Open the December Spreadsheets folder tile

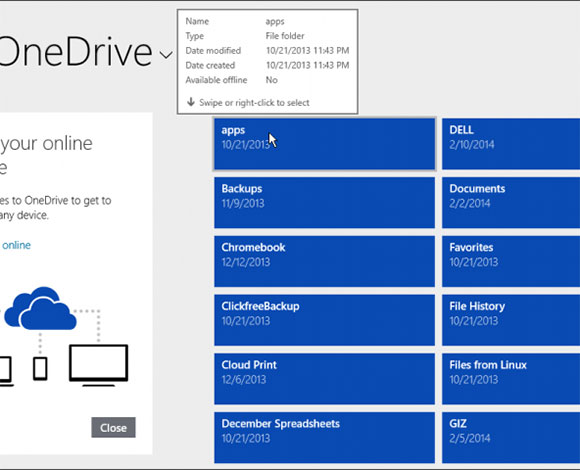[x=324, y=437]
